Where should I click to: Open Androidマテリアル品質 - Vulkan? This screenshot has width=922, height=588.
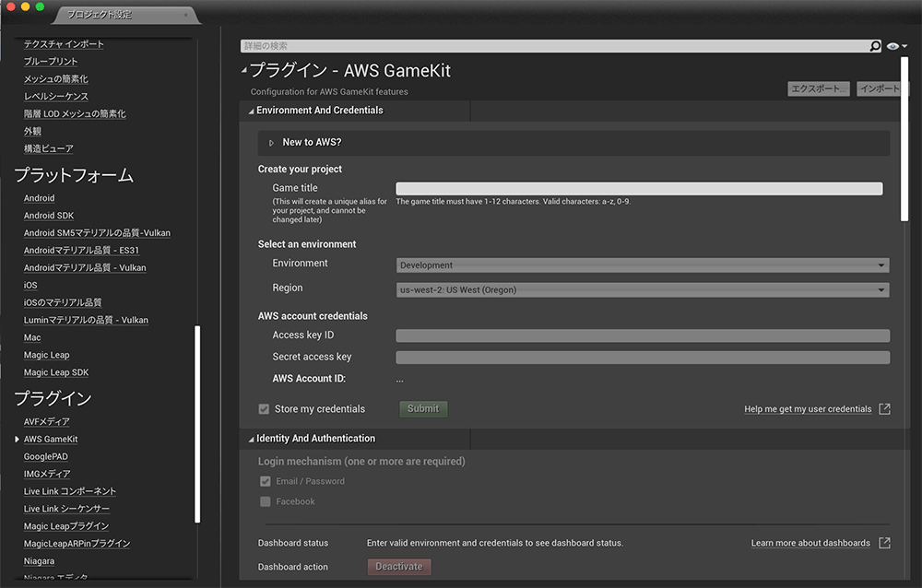[85, 267]
